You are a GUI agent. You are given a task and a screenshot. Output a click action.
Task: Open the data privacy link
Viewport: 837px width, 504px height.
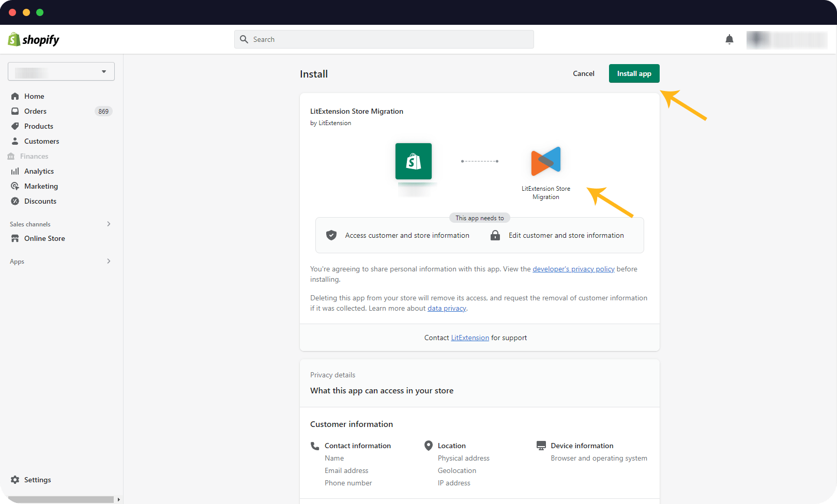[447, 308]
